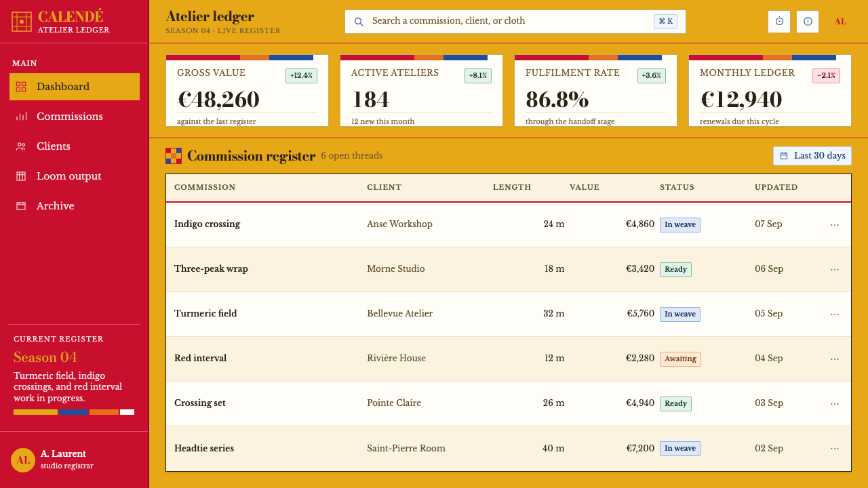Open the more options for Indigo crossing

tap(835, 224)
